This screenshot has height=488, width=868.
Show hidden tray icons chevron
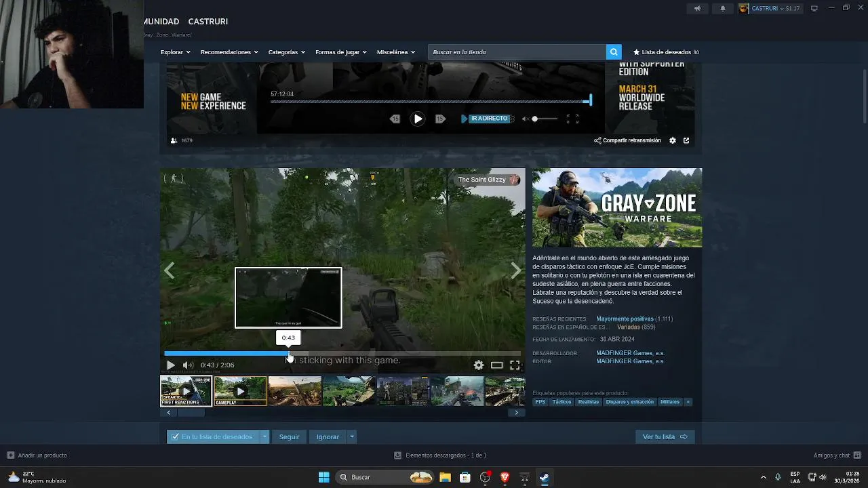click(x=763, y=477)
